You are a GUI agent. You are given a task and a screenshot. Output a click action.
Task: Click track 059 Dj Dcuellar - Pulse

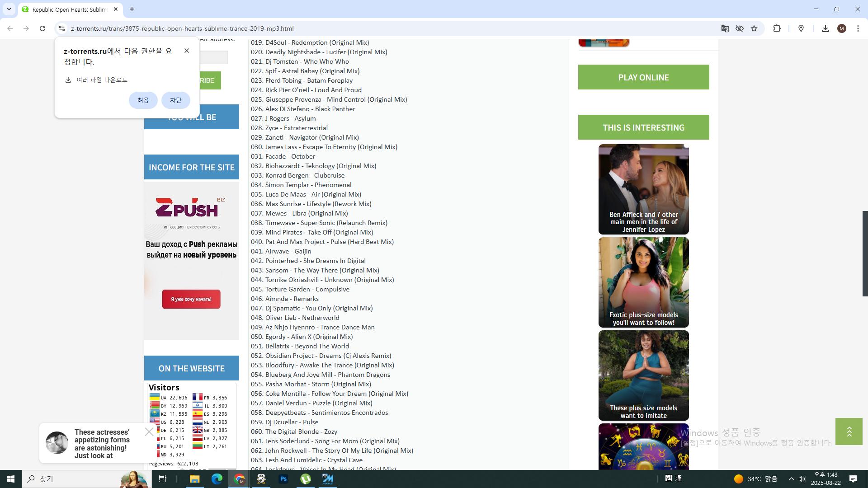tap(284, 422)
